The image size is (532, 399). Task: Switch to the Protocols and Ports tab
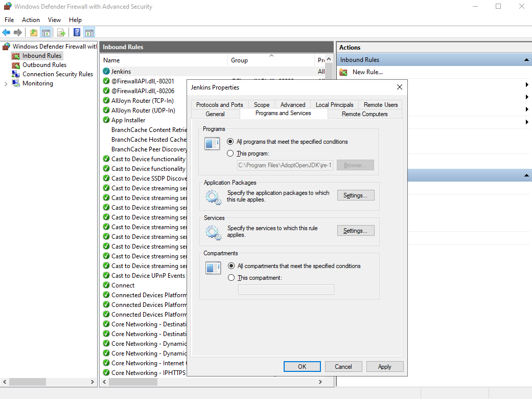click(219, 104)
